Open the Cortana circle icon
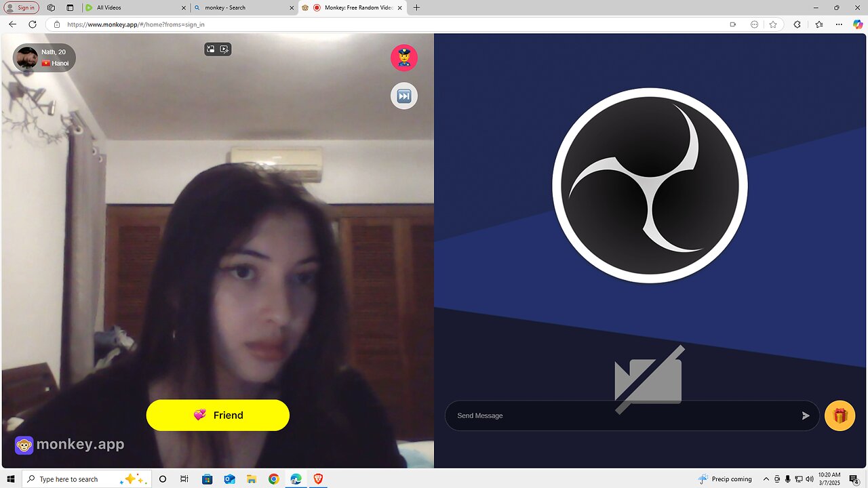This screenshot has height=488, width=868. point(163,479)
